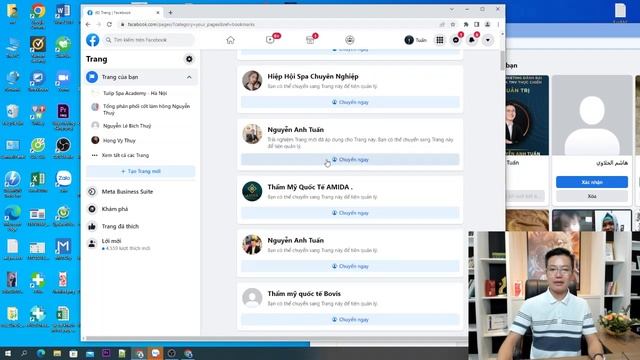Open the Zoom desktop icon
The image size is (640, 360).
[63, 81]
